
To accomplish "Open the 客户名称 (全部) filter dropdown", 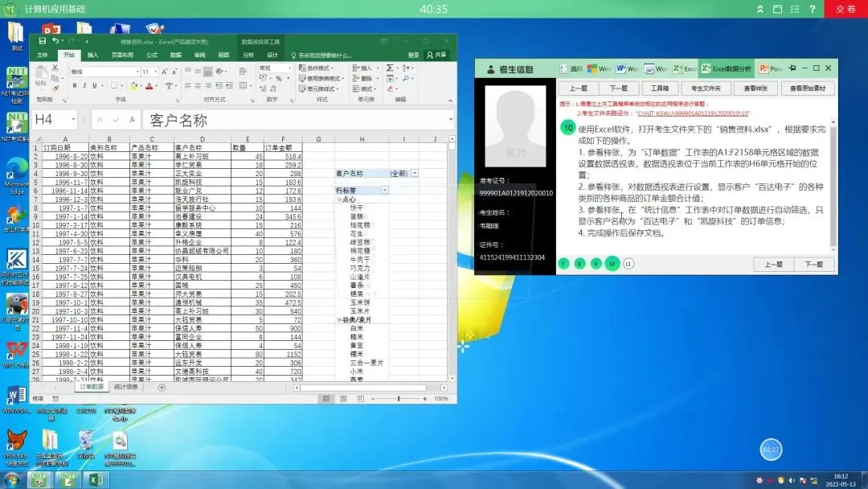I will click(415, 174).
